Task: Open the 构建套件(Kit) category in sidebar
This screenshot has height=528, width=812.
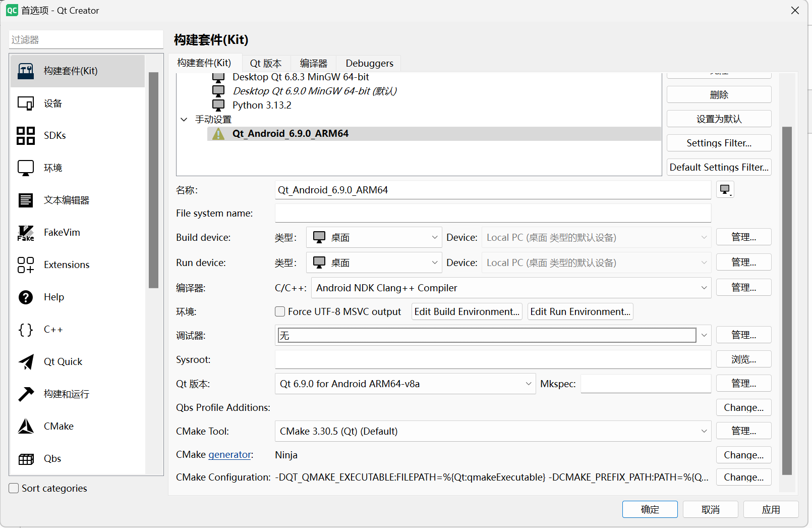Action: pos(78,71)
